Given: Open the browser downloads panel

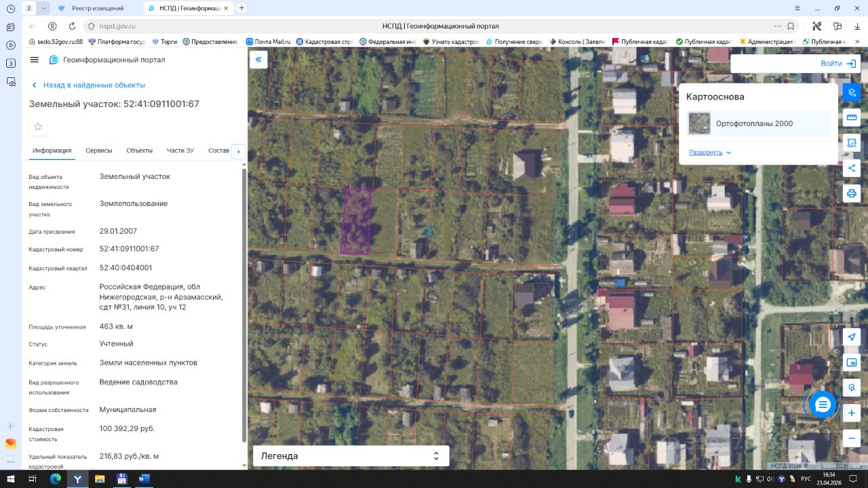Looking at the screenshot, I should coord(857,26).
